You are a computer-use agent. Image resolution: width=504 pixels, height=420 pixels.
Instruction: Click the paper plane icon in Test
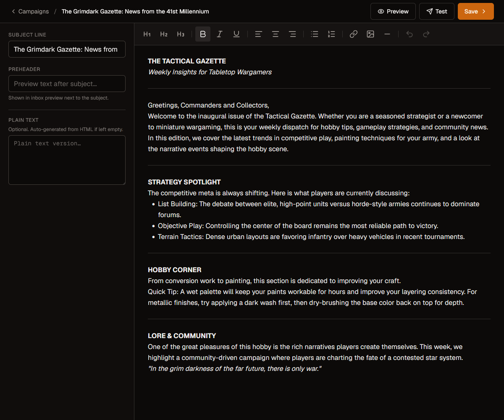[430, 11]
